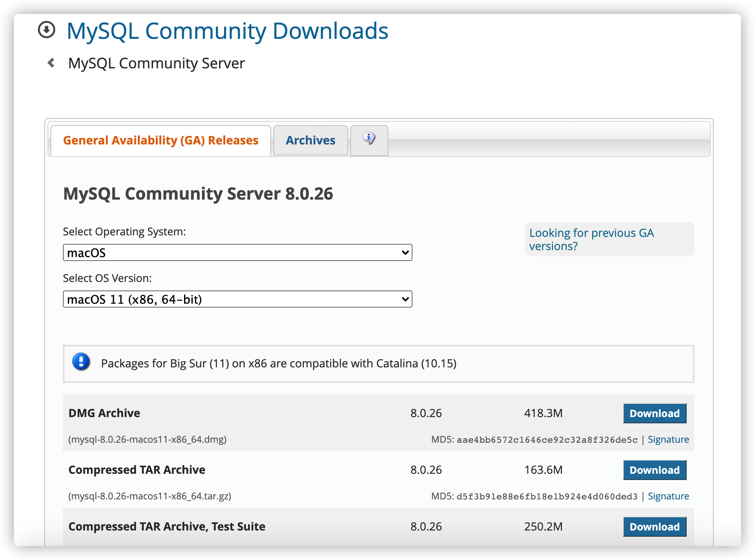Click the MD5 hash d5f3b91e88e6fb18e1b924e4d060ded3
The width and height of the screenshot is (755, 560).
coord(547,496)
